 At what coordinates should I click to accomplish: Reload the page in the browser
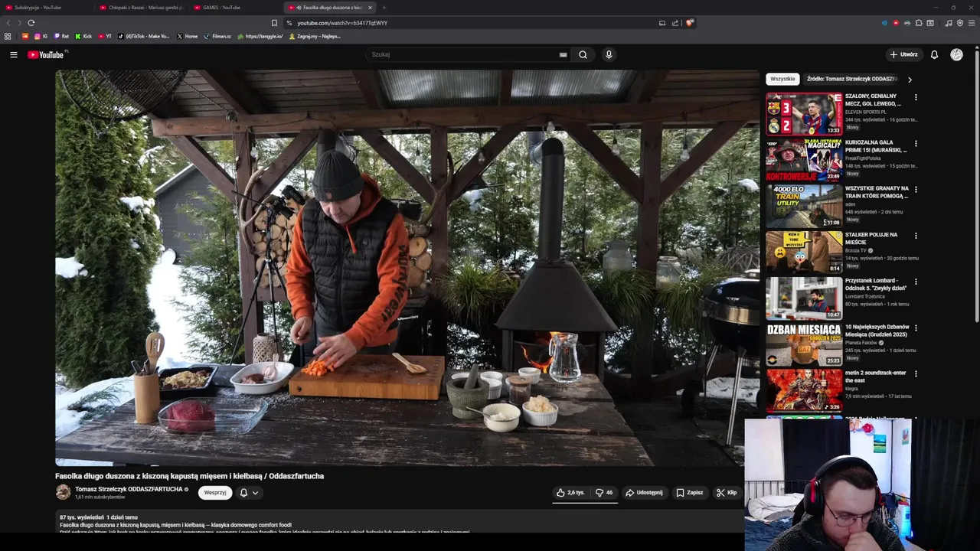31,23
